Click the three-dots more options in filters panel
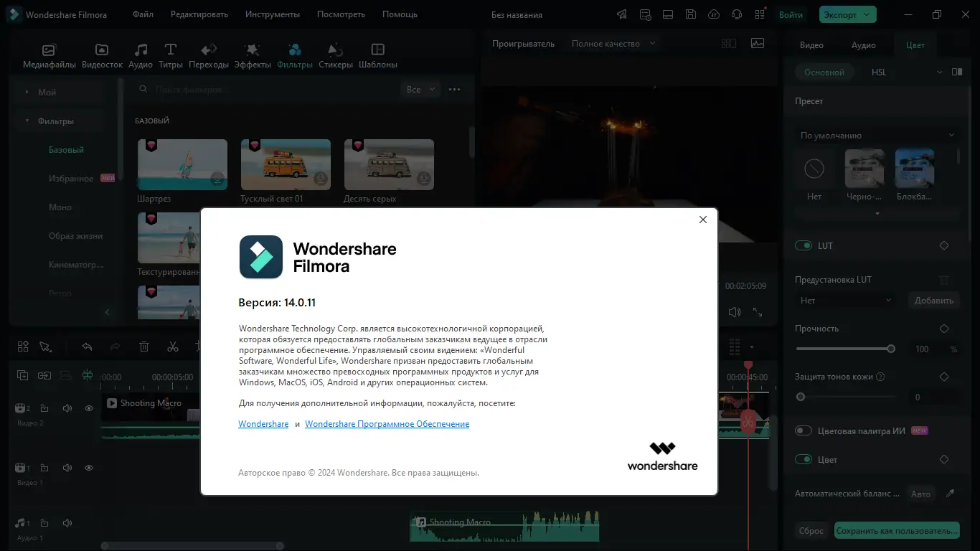The height and width of the screenshot is (551, 980). 454,90
